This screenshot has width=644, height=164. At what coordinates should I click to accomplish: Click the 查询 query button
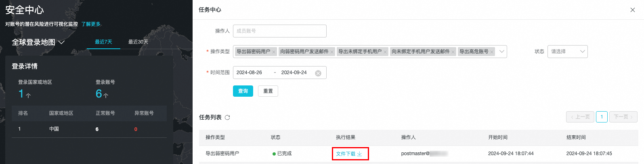(x=243, y=91)
